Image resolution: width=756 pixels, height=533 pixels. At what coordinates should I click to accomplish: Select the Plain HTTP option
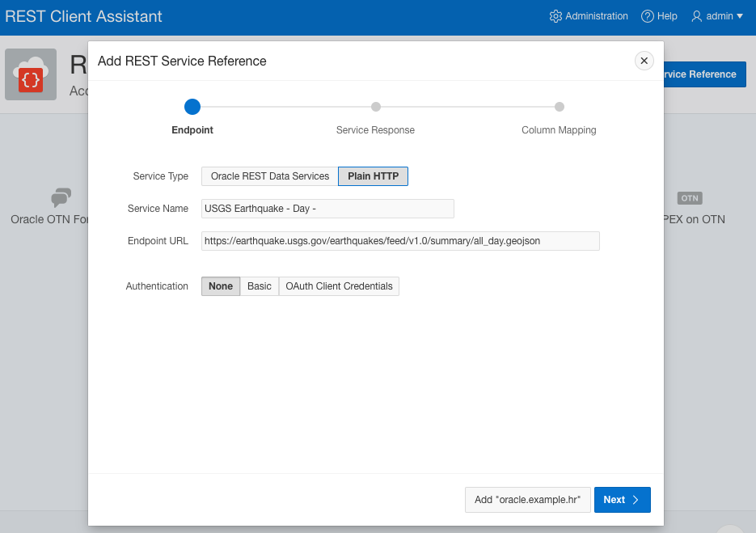click(373, 176)
